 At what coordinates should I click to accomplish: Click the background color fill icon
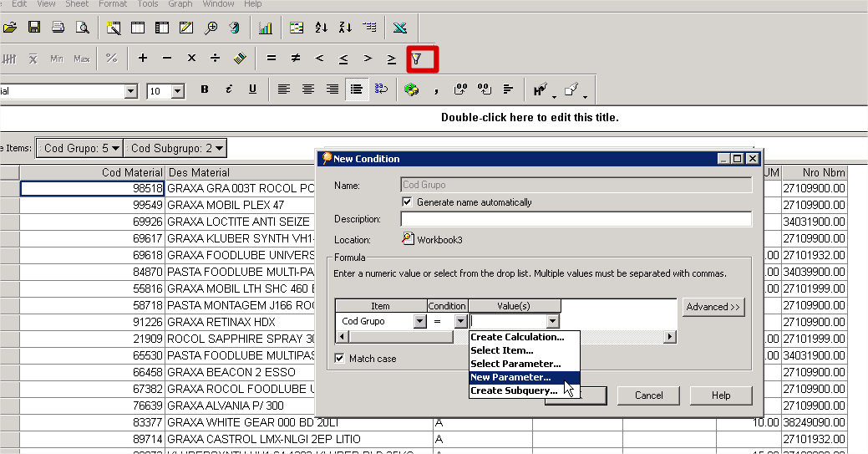tap(571, 89)
